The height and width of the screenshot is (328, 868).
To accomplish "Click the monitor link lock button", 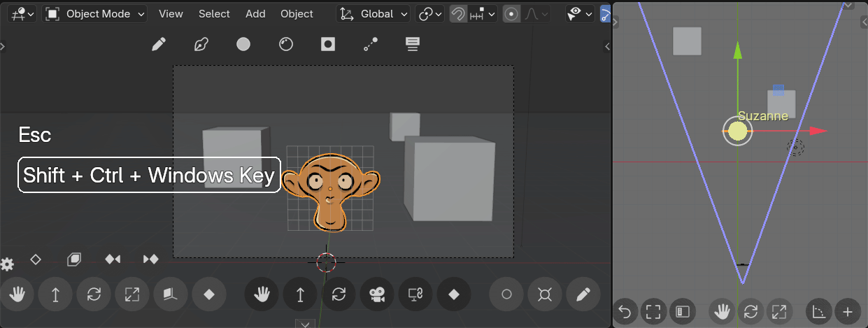I will (x=415, y=294).
